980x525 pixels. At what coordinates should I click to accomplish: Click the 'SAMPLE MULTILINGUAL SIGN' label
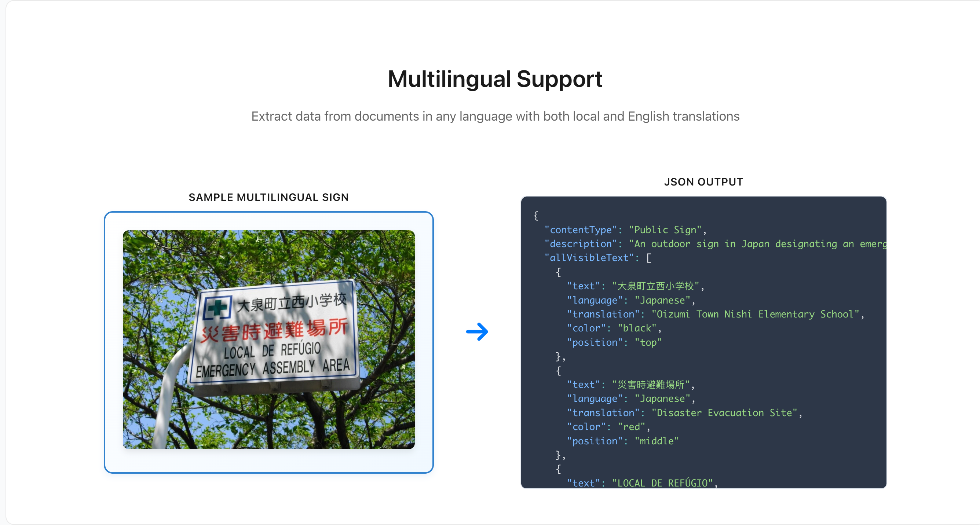pos(268,197)
